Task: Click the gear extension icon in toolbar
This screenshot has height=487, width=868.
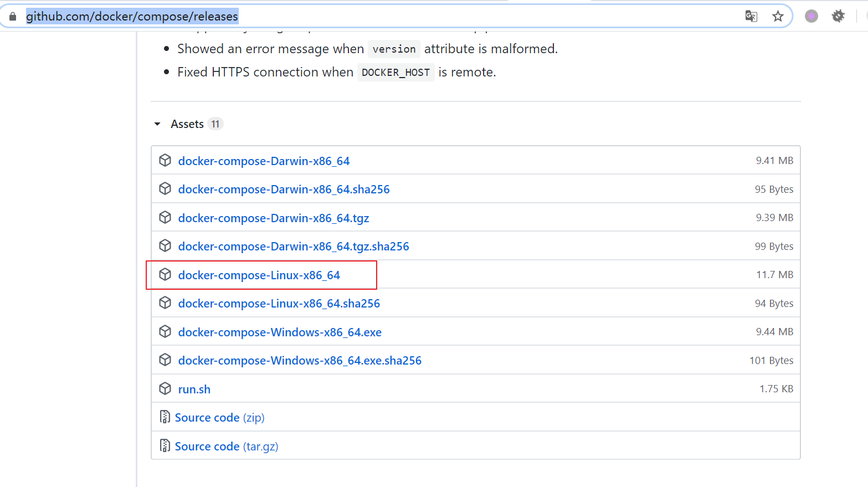Action: click(x=838, y=16)
